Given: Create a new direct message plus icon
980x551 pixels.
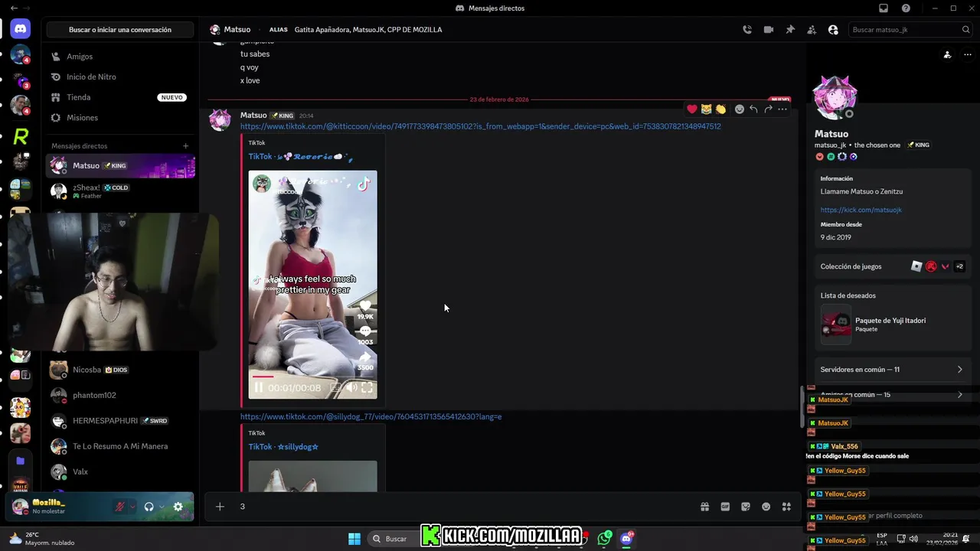Looking at the screenshot, I should pos(185,146).
